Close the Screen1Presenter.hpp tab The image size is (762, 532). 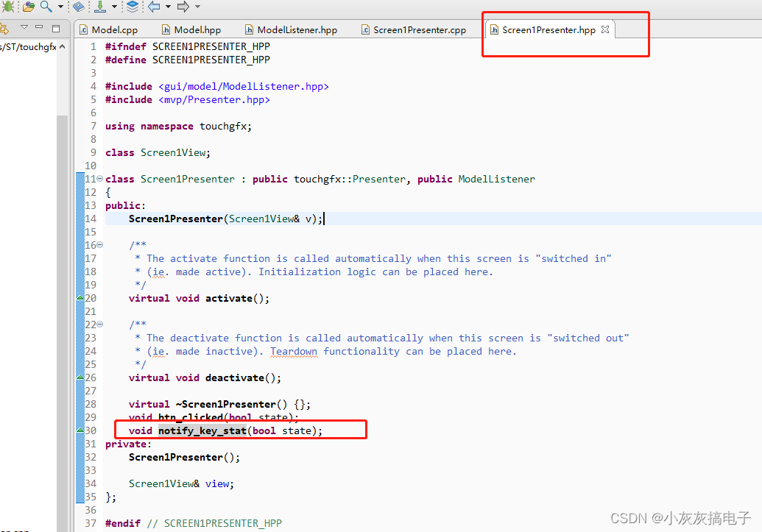click(605, 29)
